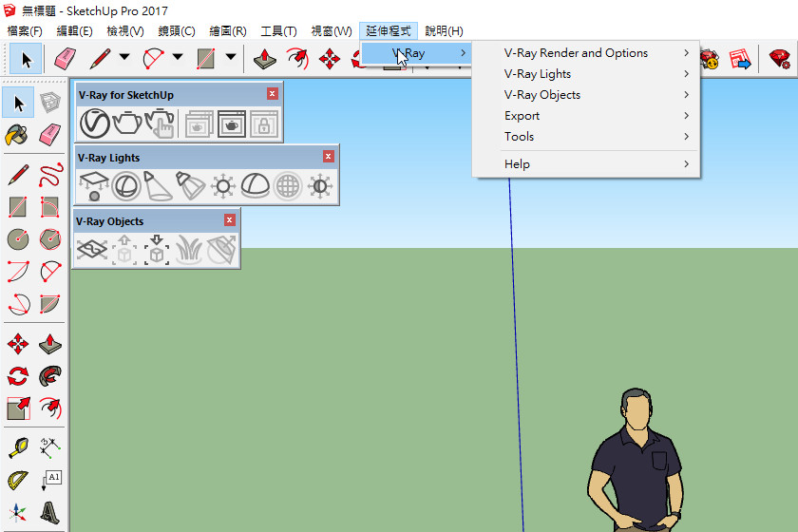The width and height of the screenshot is (798, 532).
Task: Expand V-Ray Objects submenu
Action: (586, 95)
